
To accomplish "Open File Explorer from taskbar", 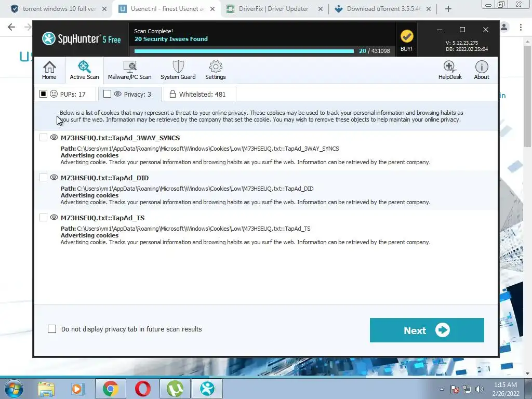I will (46, 389).
